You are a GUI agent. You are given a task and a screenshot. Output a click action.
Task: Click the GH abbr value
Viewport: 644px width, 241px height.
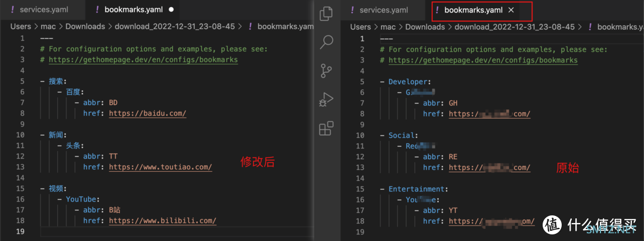click(x=453, y=103)
